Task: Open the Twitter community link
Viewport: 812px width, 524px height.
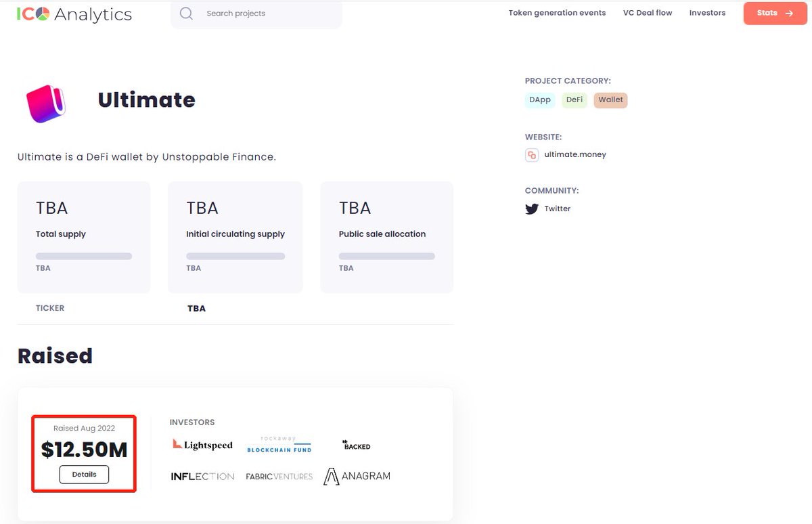Action: [x=558, y=209]
